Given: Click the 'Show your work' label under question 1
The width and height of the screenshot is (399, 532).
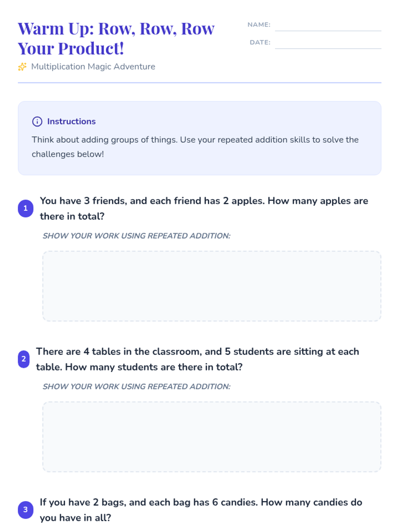Looking at the screenshot, I should click(x=136, y=236).
